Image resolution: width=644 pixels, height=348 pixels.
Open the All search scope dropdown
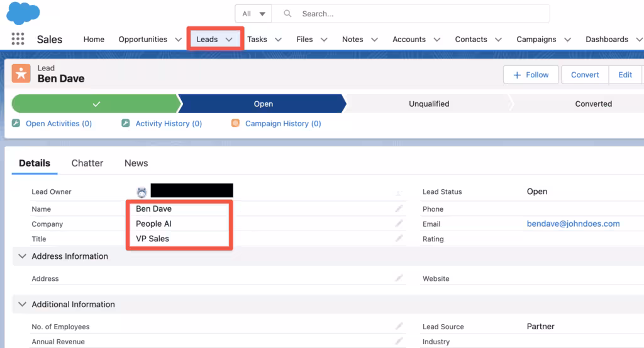(x=253, y=14)
